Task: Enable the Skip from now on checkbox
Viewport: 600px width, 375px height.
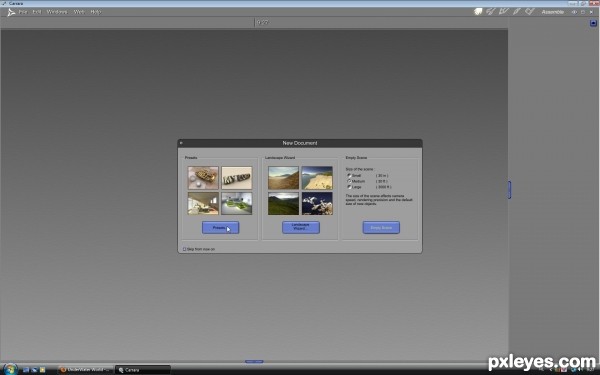Action: pos(184,249)
